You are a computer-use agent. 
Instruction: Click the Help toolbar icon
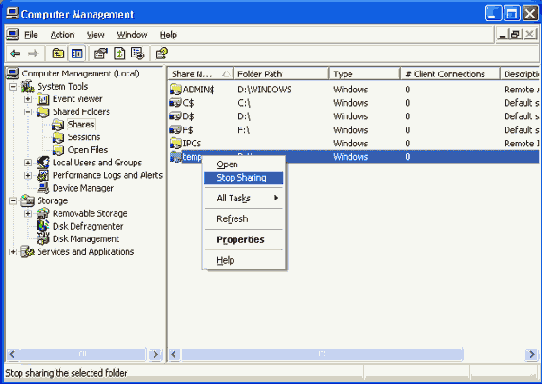[162, 54]
